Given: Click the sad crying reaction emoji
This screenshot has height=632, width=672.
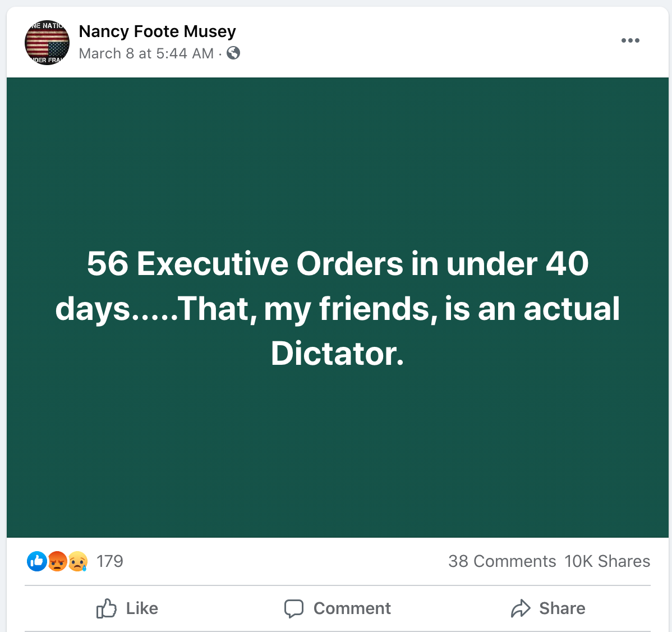Looking at the screenshot, I should pos(78,561).
